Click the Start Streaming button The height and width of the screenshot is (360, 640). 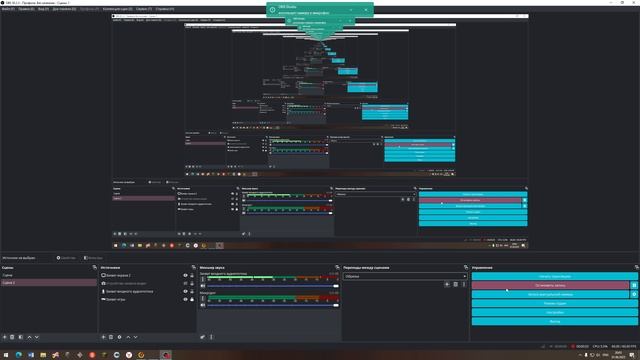555,276
